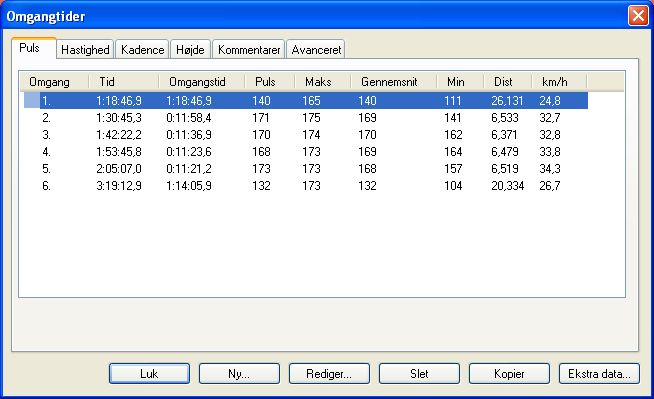The image size is (654, 399).
Task: Click the Tid column header
Action: click(x=124, y=82)
